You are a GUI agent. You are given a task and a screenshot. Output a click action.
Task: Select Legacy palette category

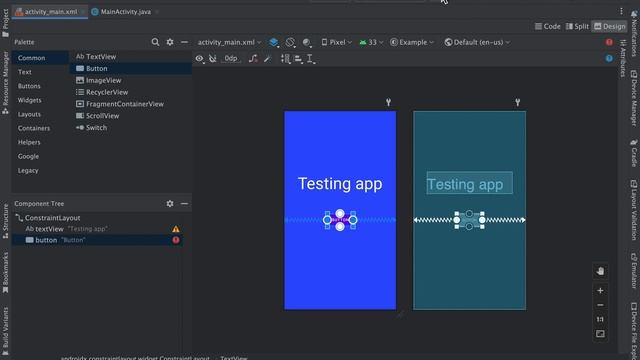pos(28,171)
